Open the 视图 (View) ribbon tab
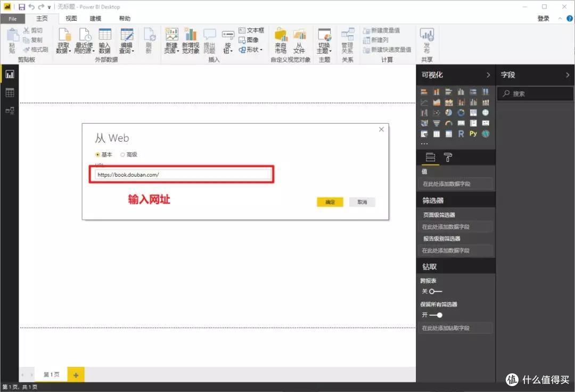The height and width of the screenshot is (392, 575). pyautogui.click(x=71, y=19)
